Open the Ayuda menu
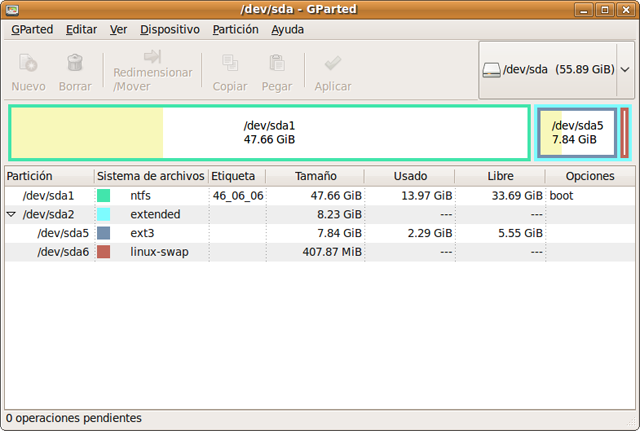 287,29
